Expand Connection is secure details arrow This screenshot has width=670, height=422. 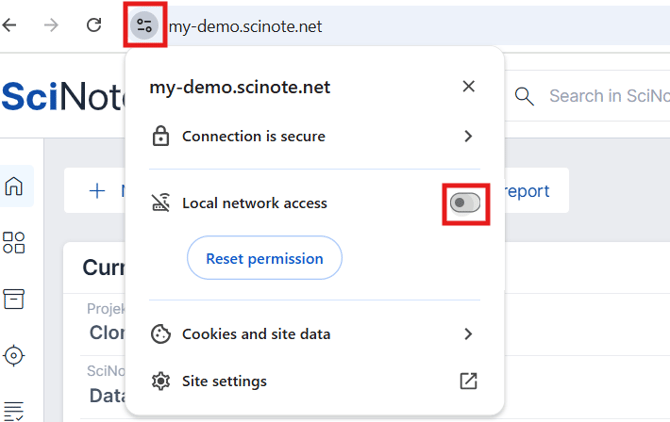[x=468, y=136]
